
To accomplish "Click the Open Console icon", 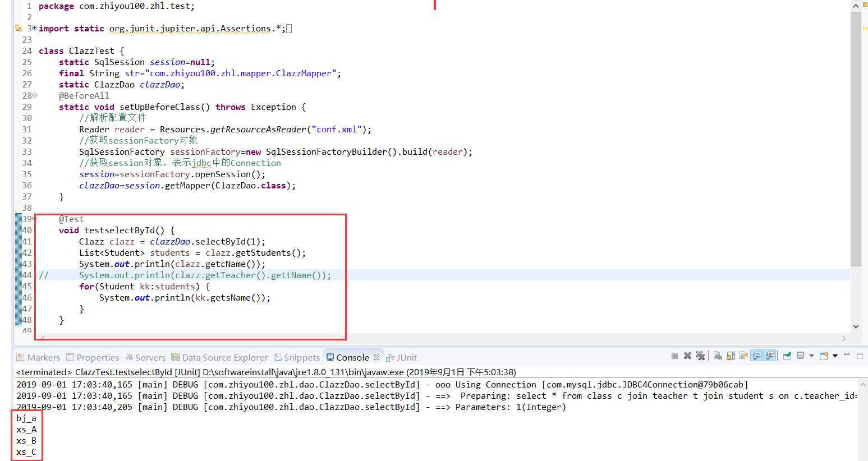I will 824,356.
